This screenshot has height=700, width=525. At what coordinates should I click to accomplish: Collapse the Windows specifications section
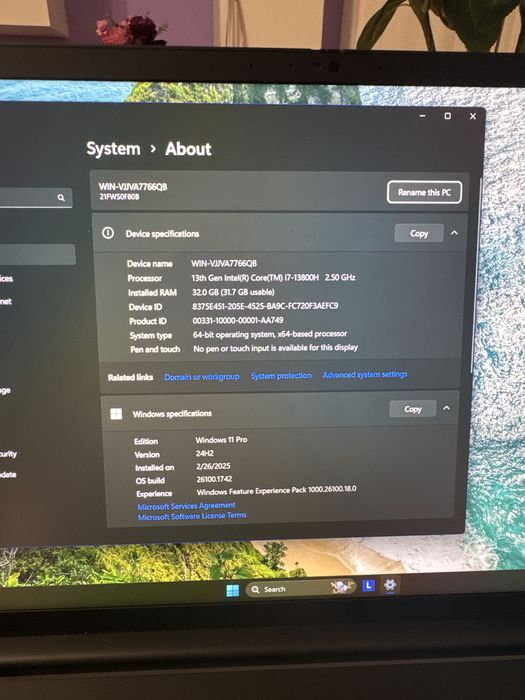446,408
